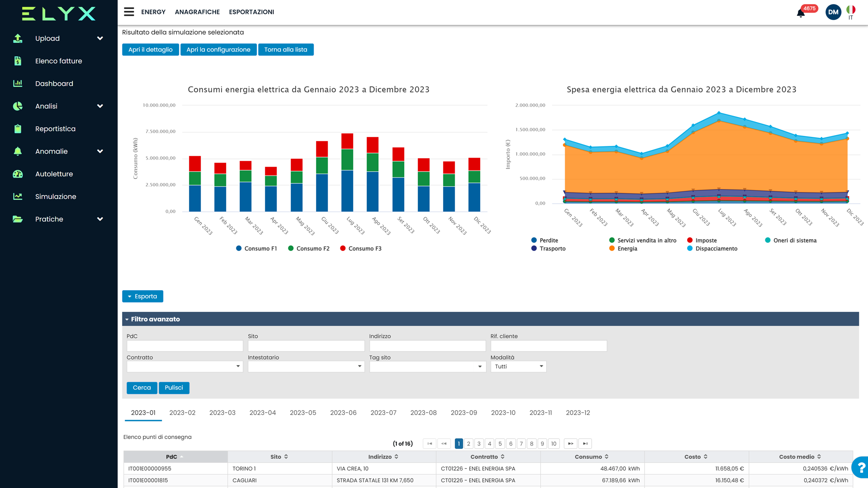Open the ANAGRAFICHE menu

(197, 12)
